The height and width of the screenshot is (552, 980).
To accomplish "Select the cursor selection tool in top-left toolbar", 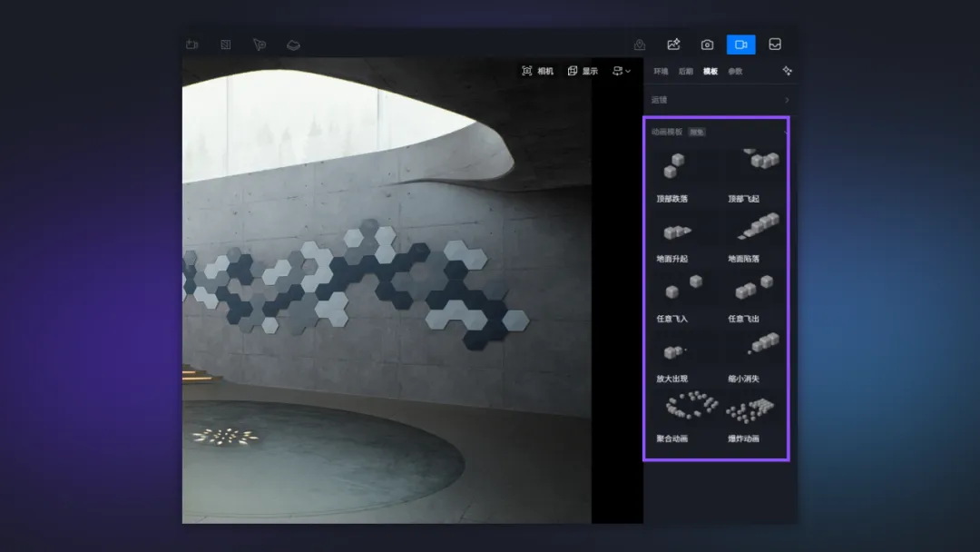I will click(x=260, y=44).
